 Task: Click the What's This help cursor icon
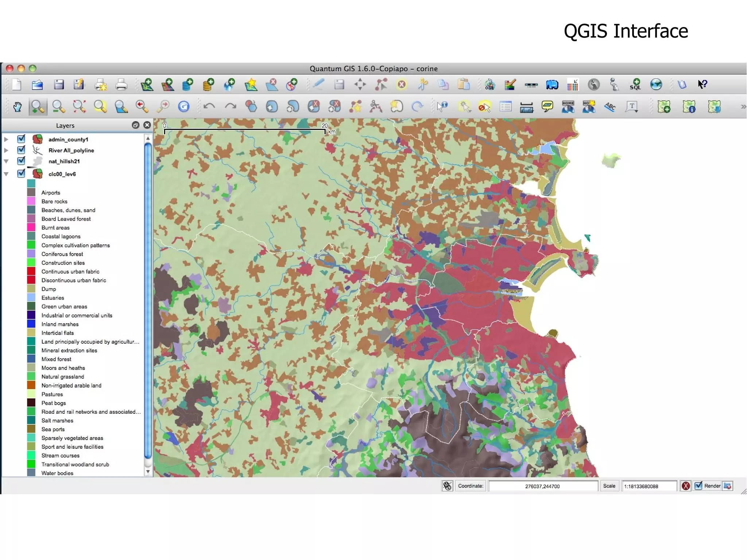pos(702,85)
